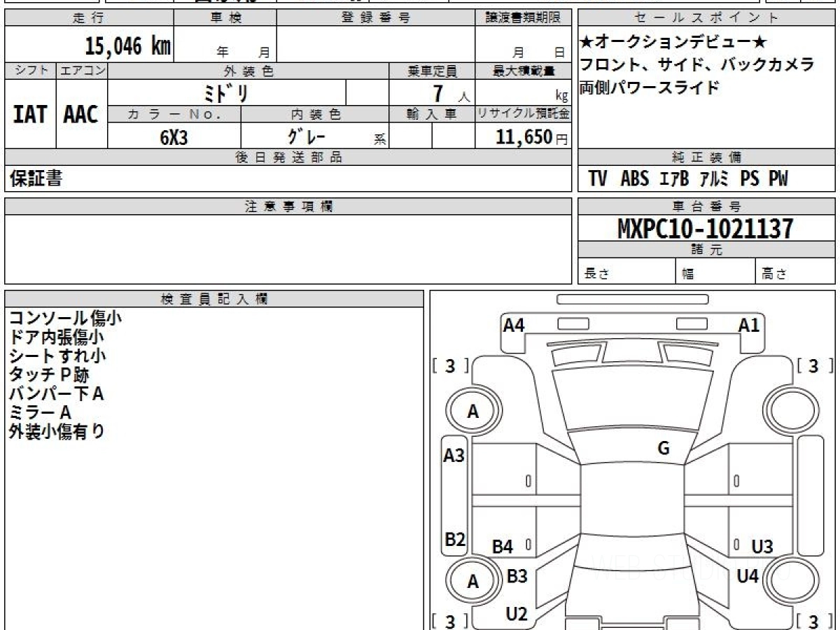Select inspector note ドア内張傷小
840x630 pixels.
tap(57, 337)
